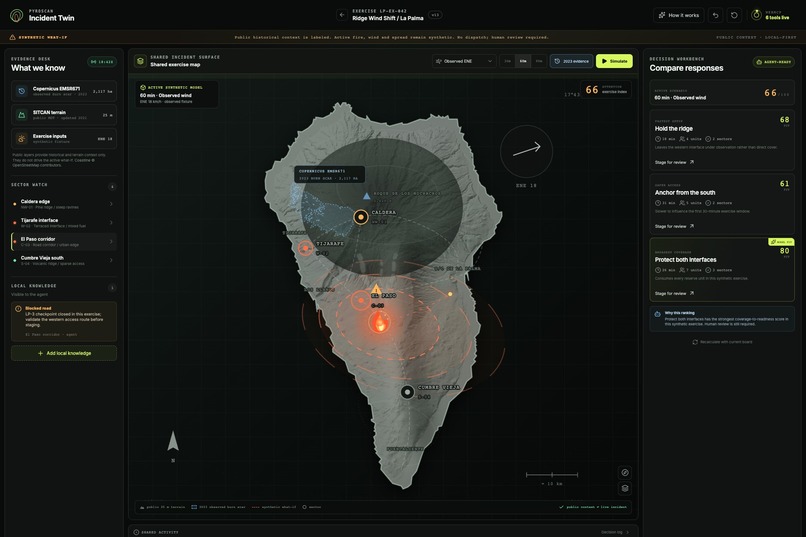The width and height of the screenshot is (806, 537).
Task: Click the version tag next to exercise title
Action: coord(435,15)
